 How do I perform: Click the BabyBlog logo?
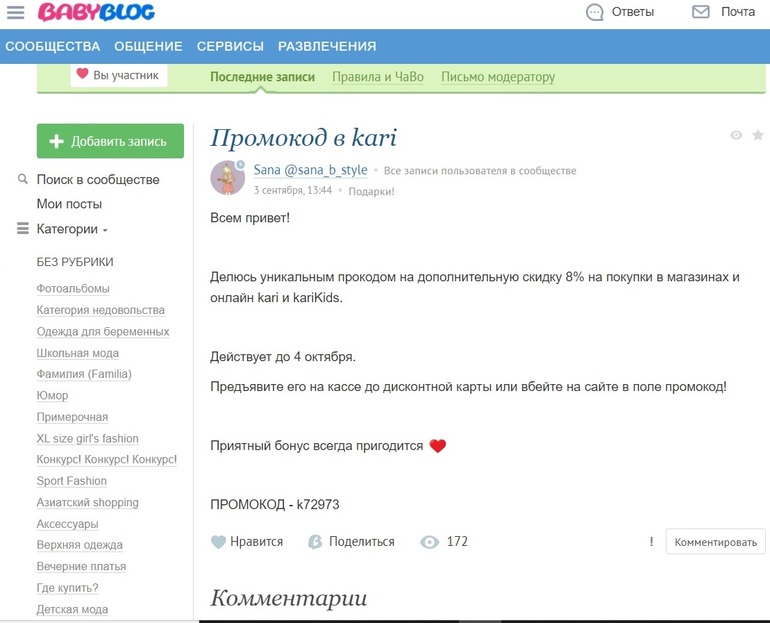(96, 12)
